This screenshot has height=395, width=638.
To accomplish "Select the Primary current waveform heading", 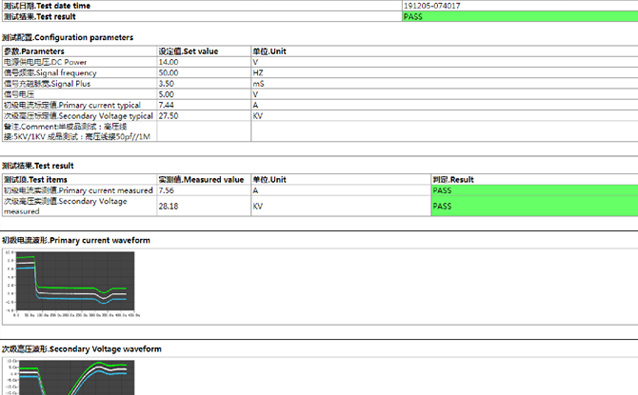I will click(76, 240).
